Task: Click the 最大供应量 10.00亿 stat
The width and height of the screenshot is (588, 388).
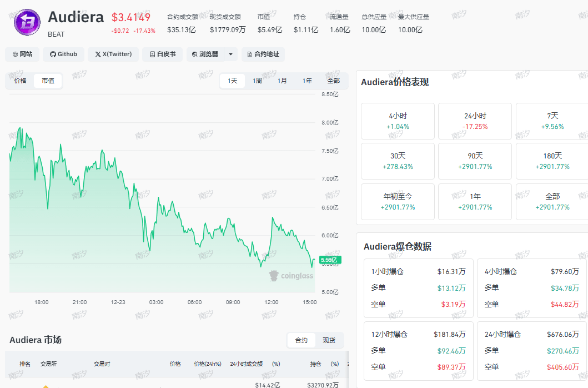Action: point(413,23)
